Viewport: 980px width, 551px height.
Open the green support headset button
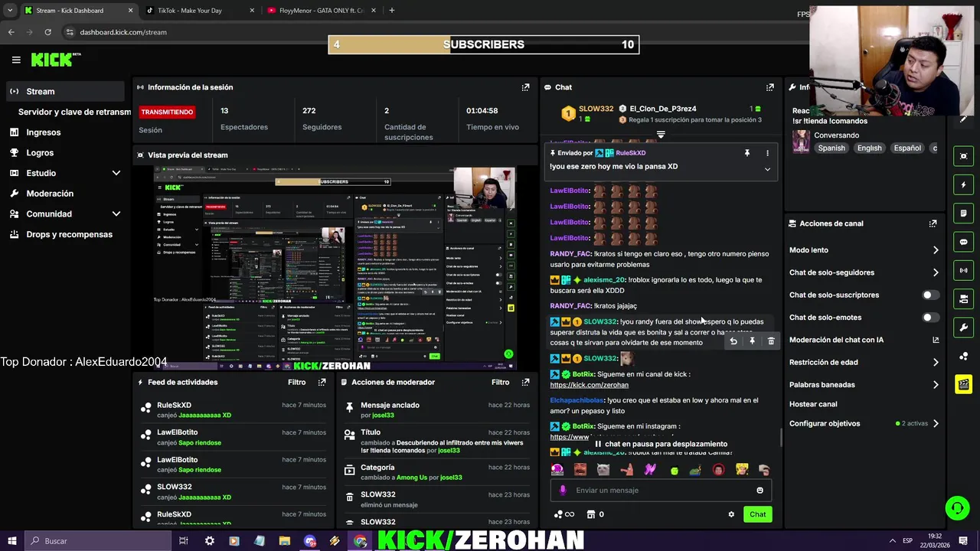click(956, 507)
